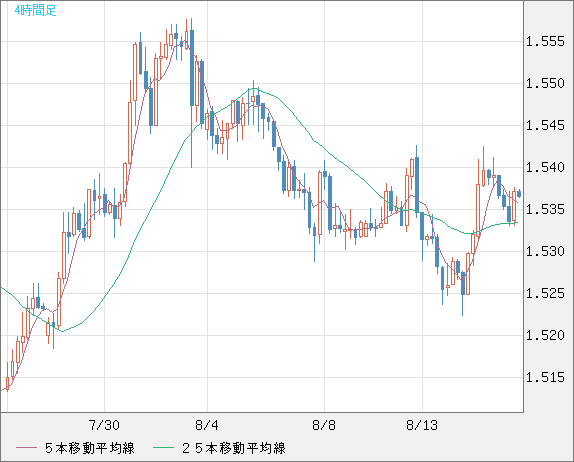Viewport: 574px width, 462px height.
Task: Click the 4時間足 timeframe label
Action: (x=36, y=10)
